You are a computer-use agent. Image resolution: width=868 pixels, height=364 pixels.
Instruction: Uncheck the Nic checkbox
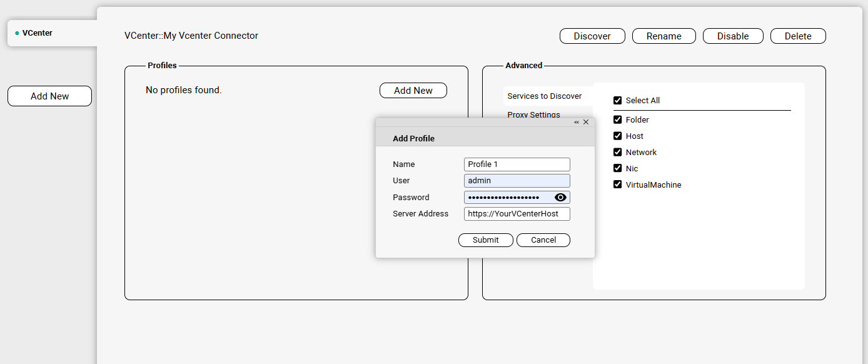[x=618, y=169]
